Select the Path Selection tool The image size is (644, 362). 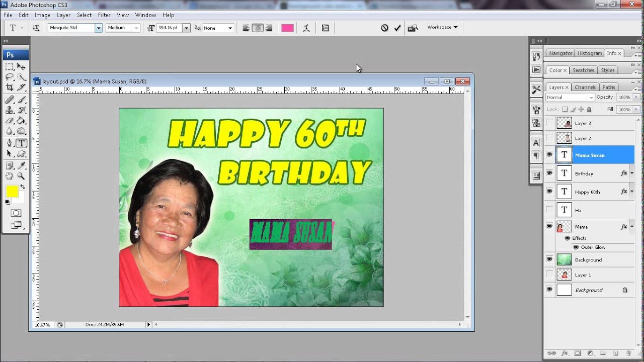pos(10,154)
